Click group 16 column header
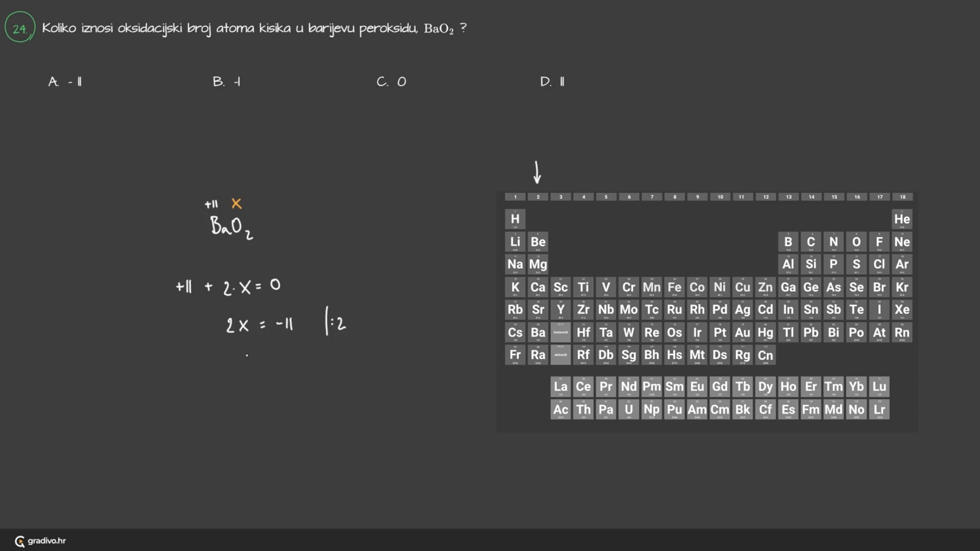Image resolution: width=980 pixels, height=551 pixels. pos(856,197)
